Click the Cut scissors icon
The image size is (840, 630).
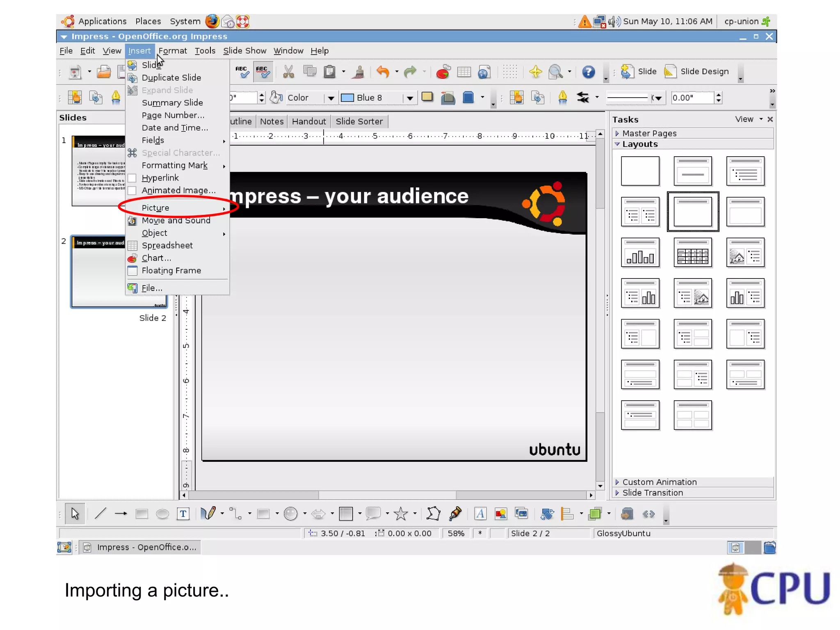(x=288, y=72)
